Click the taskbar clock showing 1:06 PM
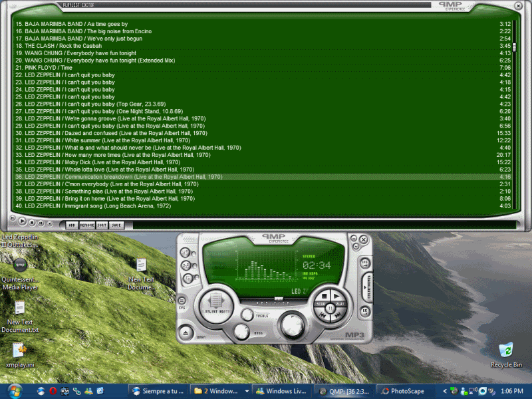 pyautogui.click(x=511, y=391)
